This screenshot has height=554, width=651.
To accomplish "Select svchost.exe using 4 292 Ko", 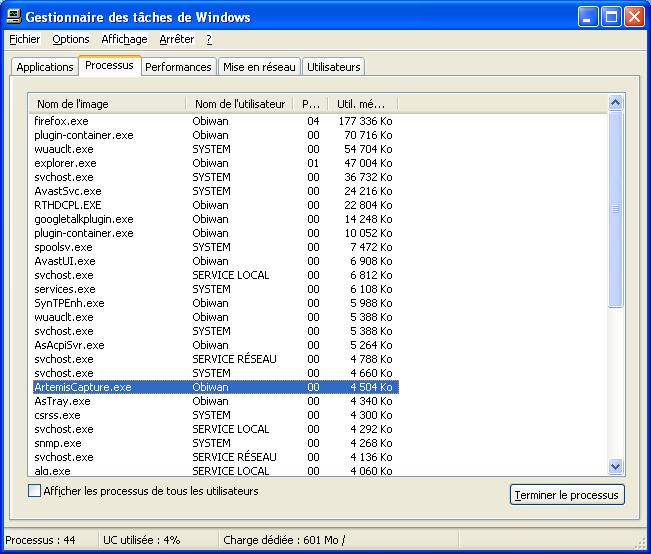I will (x=216, y=429).
